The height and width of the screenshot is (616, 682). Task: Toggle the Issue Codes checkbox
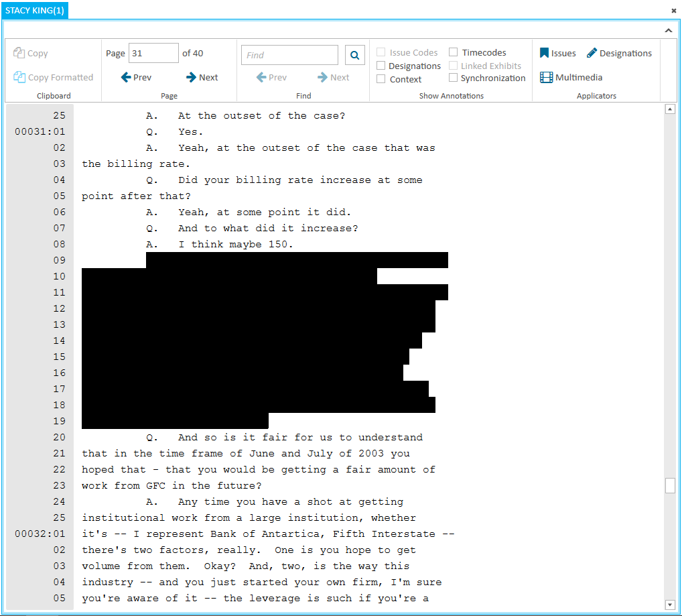[381, 52]
